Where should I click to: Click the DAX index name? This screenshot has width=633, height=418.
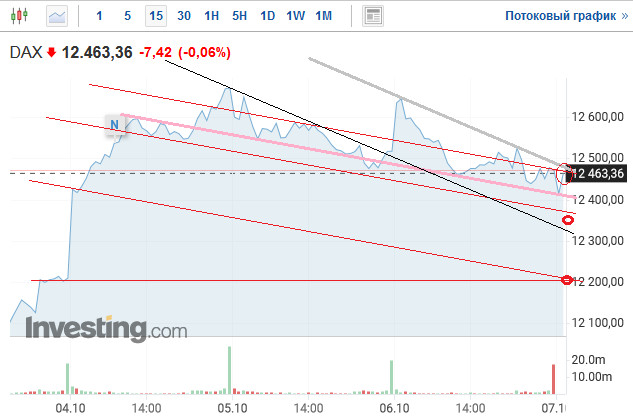coord(26,53)
